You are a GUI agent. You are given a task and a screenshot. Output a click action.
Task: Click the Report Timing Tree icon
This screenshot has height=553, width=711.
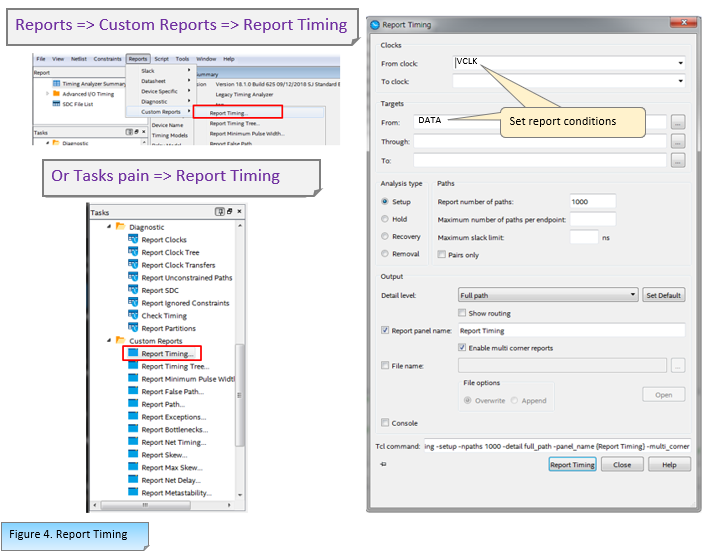(133, 366)
